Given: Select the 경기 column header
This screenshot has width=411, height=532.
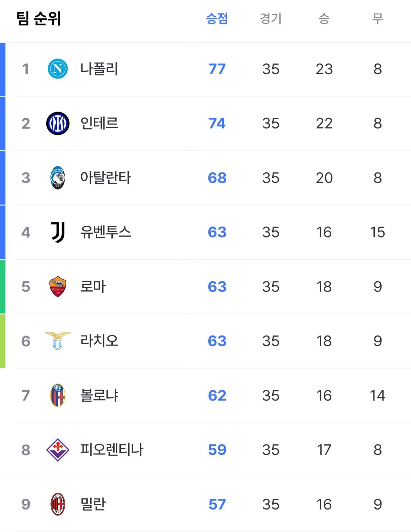Looking at the screenshot, I should pyautogui.click(x=271, y=19).
